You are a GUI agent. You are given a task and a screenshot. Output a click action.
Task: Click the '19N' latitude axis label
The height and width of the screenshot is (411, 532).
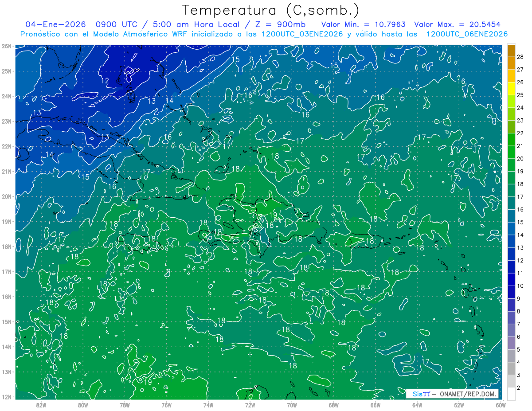[x=6, y=221]
